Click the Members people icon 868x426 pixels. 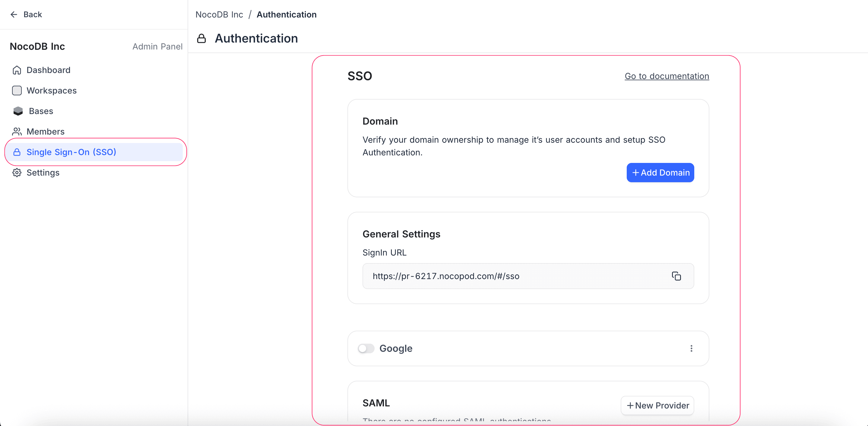(x=17, y=132)
